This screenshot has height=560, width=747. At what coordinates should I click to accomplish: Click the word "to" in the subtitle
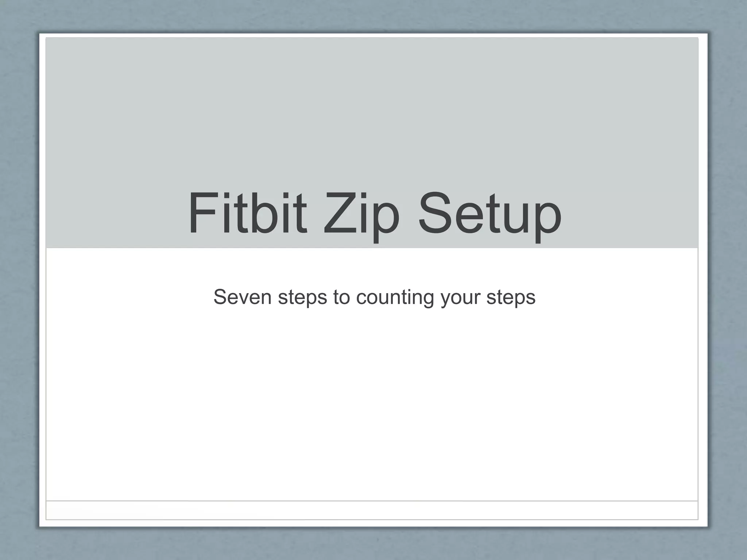[x=342, y=297]
